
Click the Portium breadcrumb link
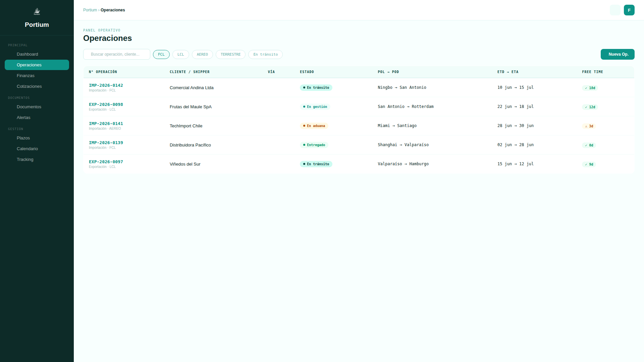[x=90, y=10]
